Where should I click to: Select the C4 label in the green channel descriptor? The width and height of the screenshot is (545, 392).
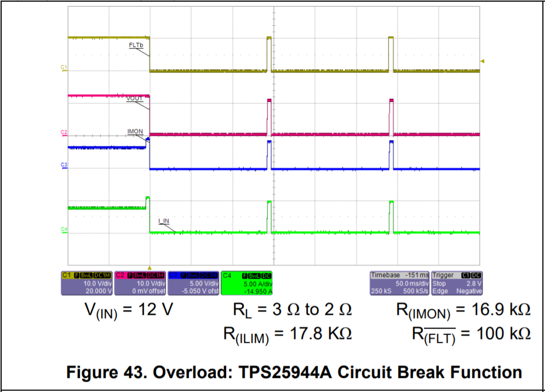point(227,275)
